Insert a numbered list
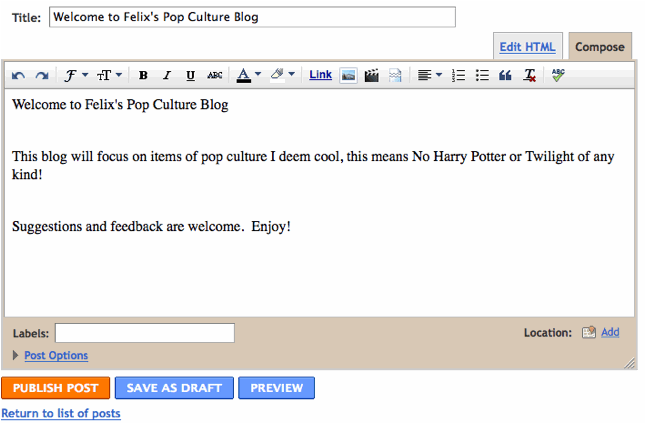646x424 pixels. point(459,75)
